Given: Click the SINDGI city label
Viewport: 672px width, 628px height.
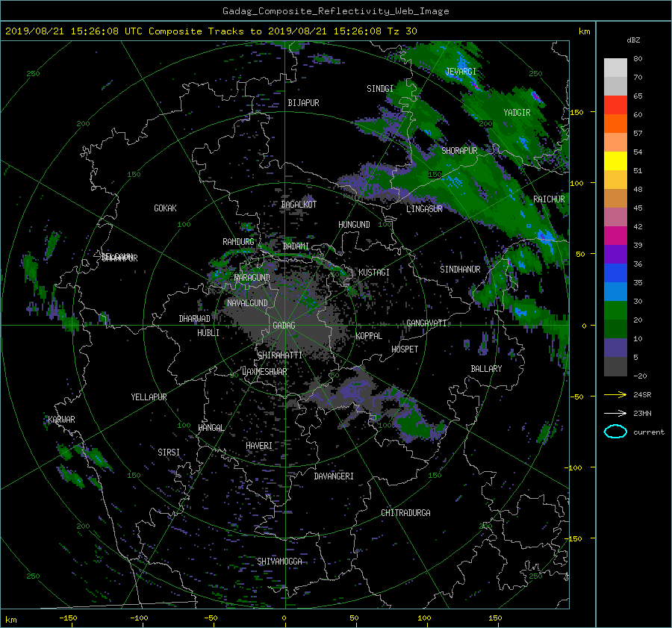Looking at the screenshot, I should [380, 89].
